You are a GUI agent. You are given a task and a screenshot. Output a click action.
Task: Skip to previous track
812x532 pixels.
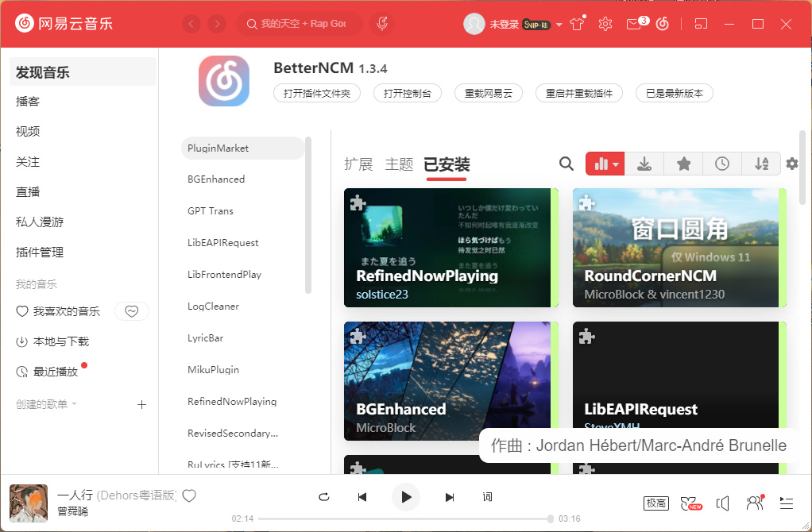pos(362,497)
